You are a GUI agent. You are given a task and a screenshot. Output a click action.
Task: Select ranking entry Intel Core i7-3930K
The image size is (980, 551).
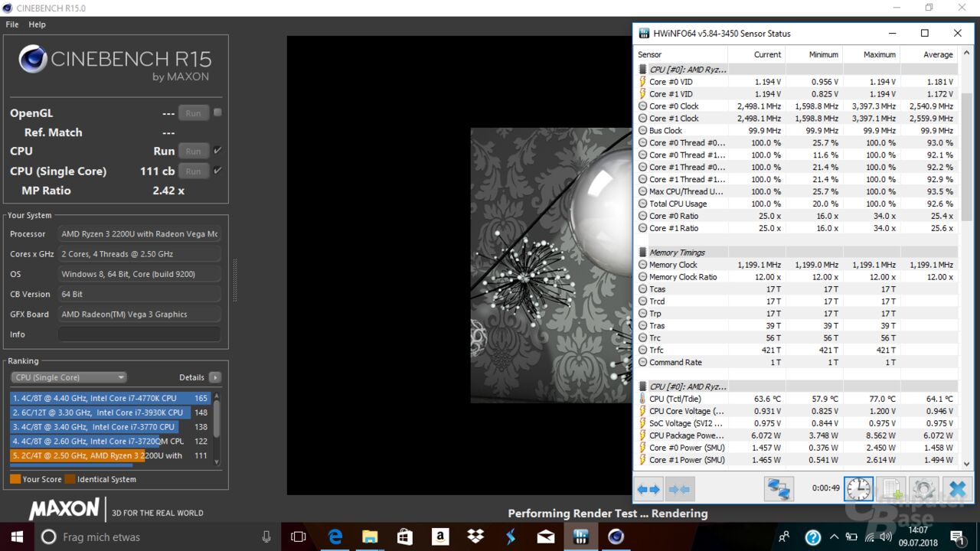click(111, 412)
